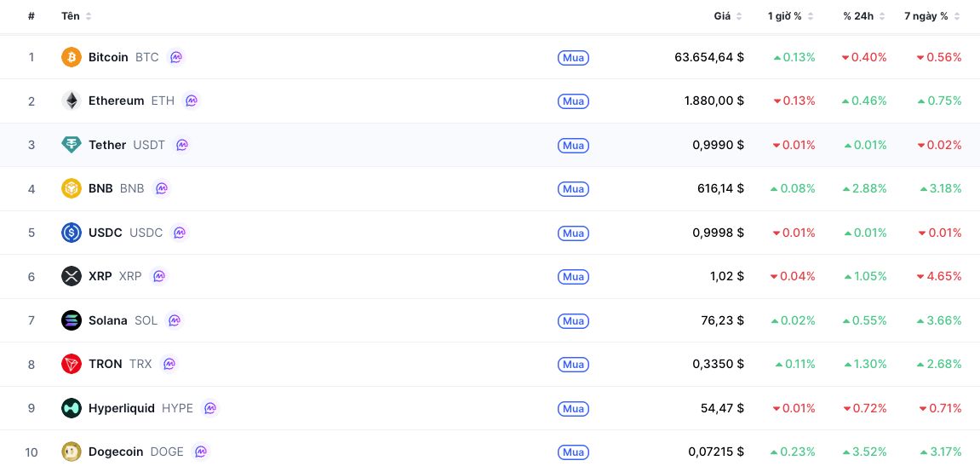This screenshot has height=472, width=980.
Task: Click the XRP coin logo
Action: pyautogui.click(x=72, y=276)
